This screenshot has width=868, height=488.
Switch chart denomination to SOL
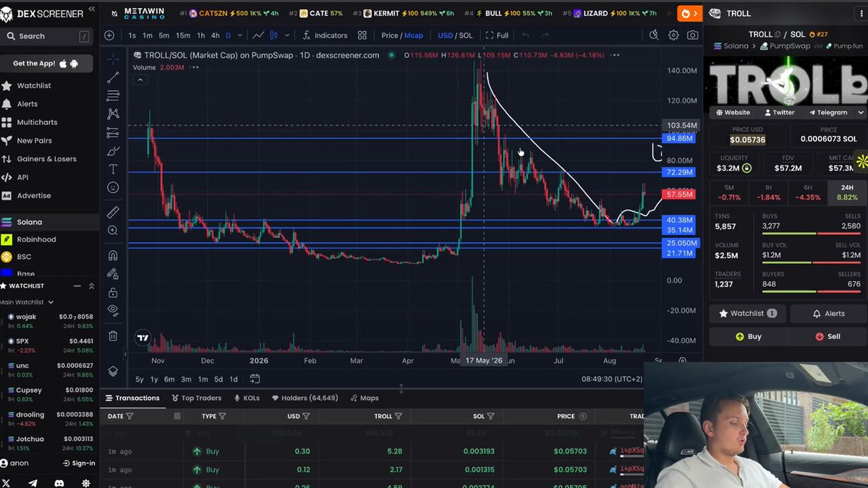click(x=466, y=35)
